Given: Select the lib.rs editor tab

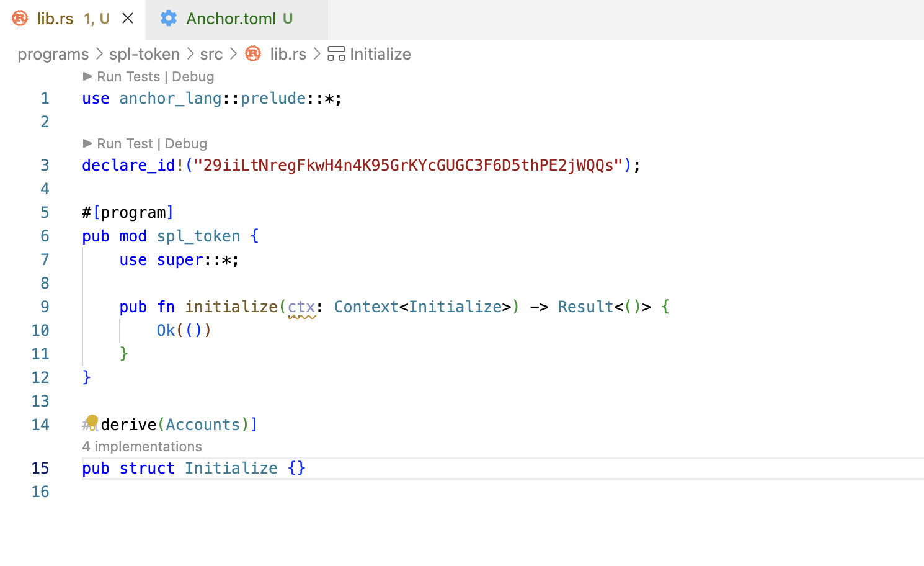Looking at the screenshot, I should tap(55, 19).
